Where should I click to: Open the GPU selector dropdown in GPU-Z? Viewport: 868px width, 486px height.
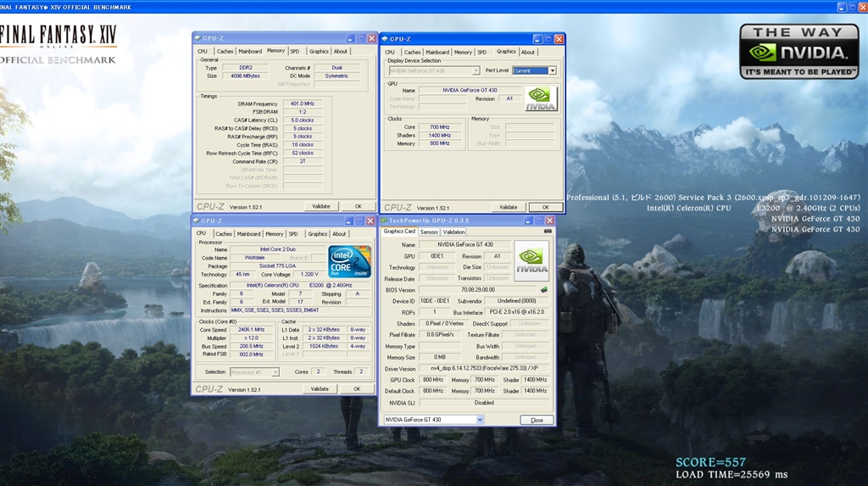pos(480,420)
